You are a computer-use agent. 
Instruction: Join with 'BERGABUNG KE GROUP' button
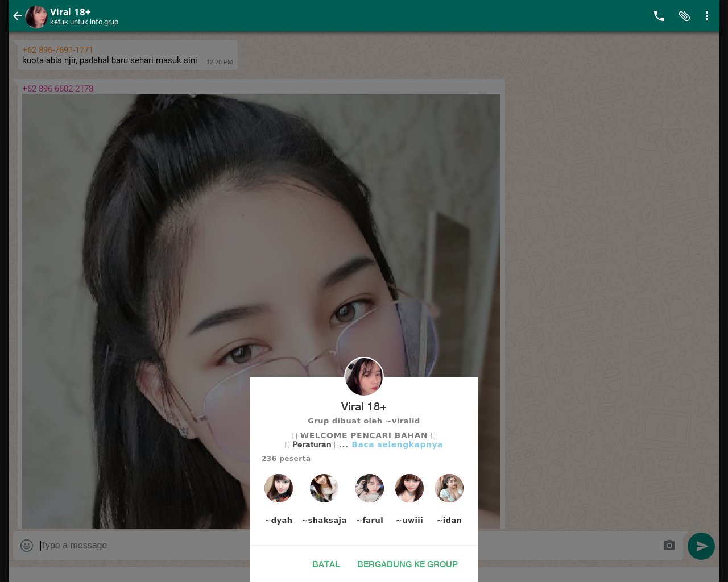click(x=407, y=564)
